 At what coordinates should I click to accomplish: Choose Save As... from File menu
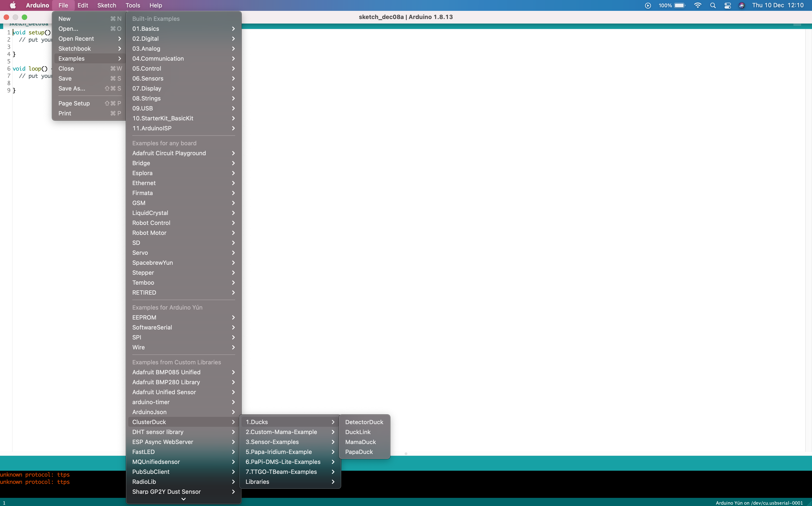pyautogui.click(x=72, y=89)
